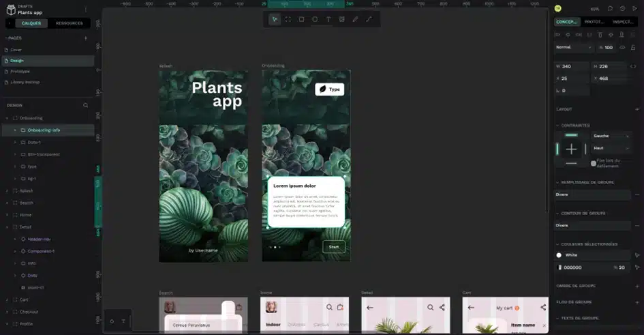
Task: Switch to the Ressources tab
Action: click(x=69, y=23)
